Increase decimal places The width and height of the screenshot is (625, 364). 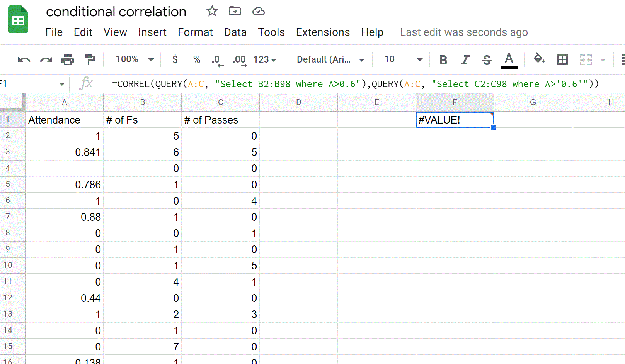(x=239, y=59)
